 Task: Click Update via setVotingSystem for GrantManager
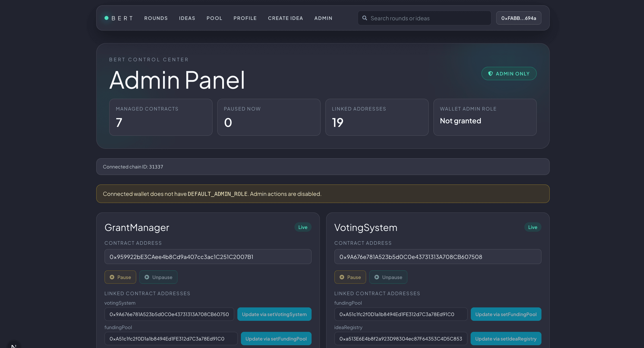pyautogui.click(x=274, y=314)
